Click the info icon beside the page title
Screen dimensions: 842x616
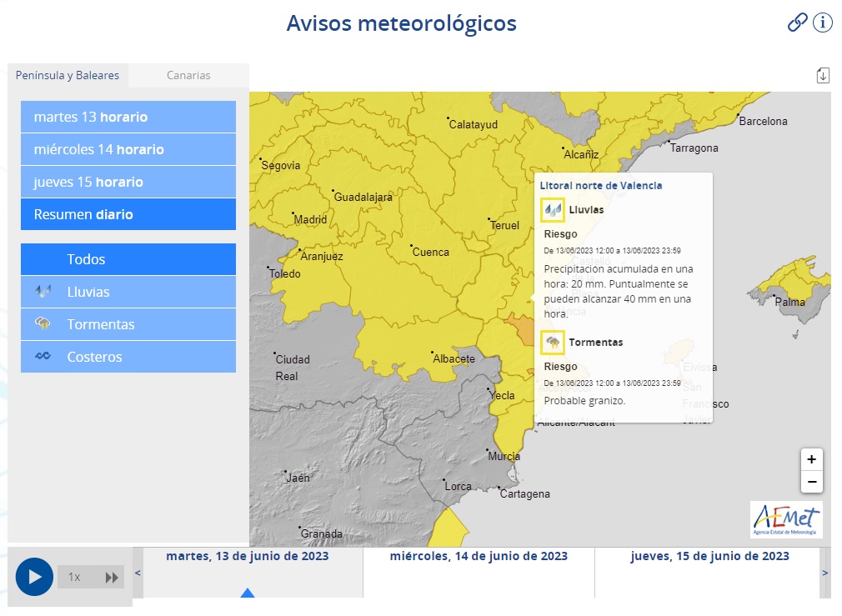[822, 23]
